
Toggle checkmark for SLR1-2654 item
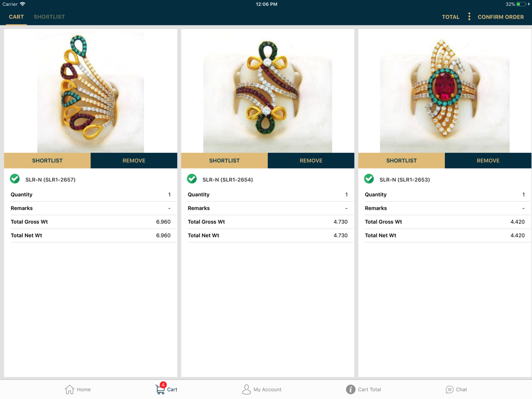[x=192, y=179]
